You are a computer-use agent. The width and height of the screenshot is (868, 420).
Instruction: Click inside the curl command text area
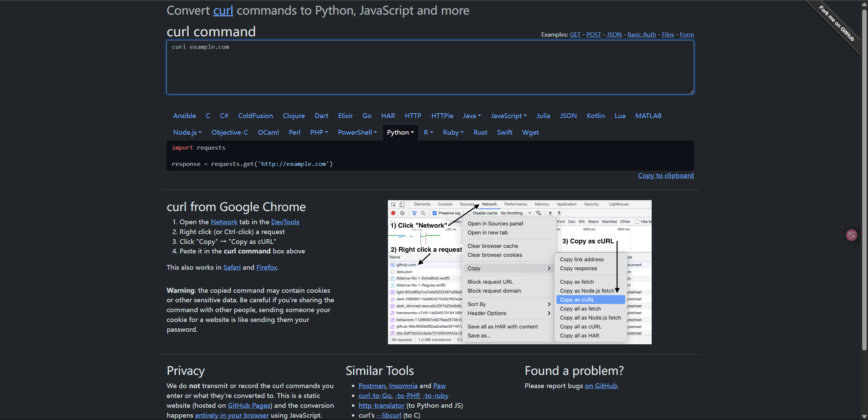(x=430, y=67)
